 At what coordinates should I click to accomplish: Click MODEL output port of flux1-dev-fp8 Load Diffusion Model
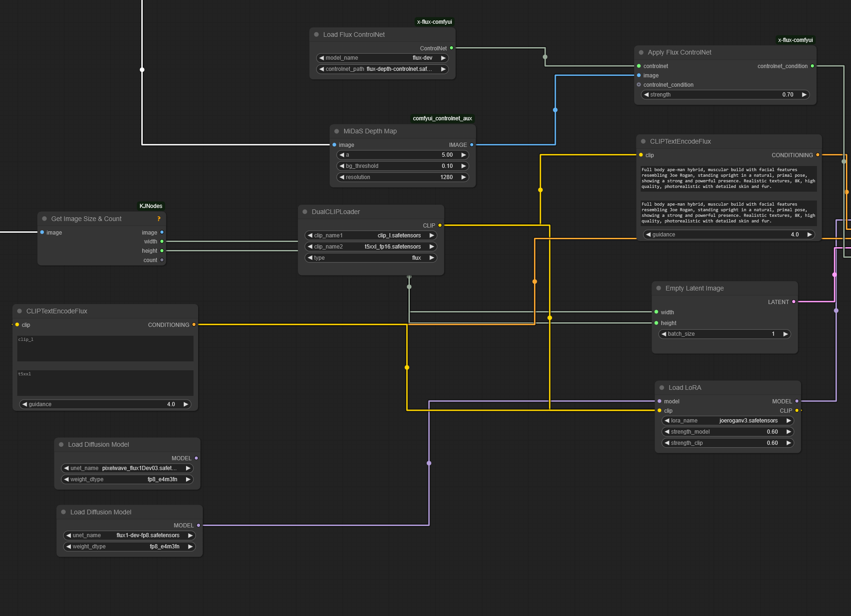(199, 526)
